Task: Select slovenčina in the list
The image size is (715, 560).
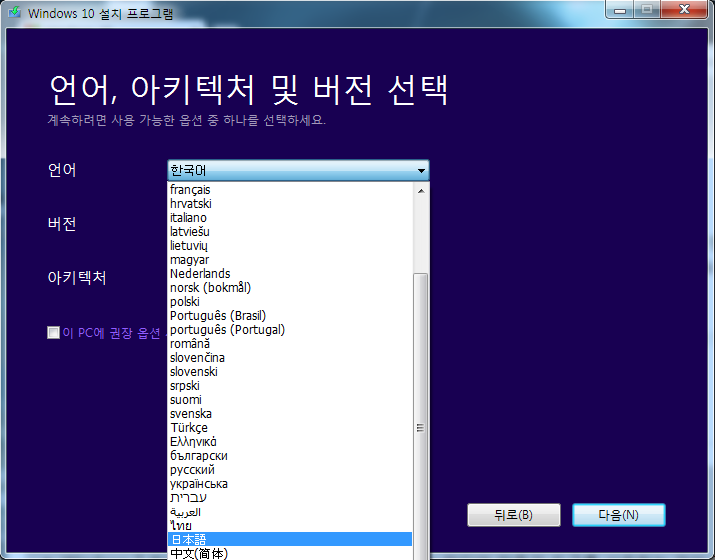Action: (290, 358)
